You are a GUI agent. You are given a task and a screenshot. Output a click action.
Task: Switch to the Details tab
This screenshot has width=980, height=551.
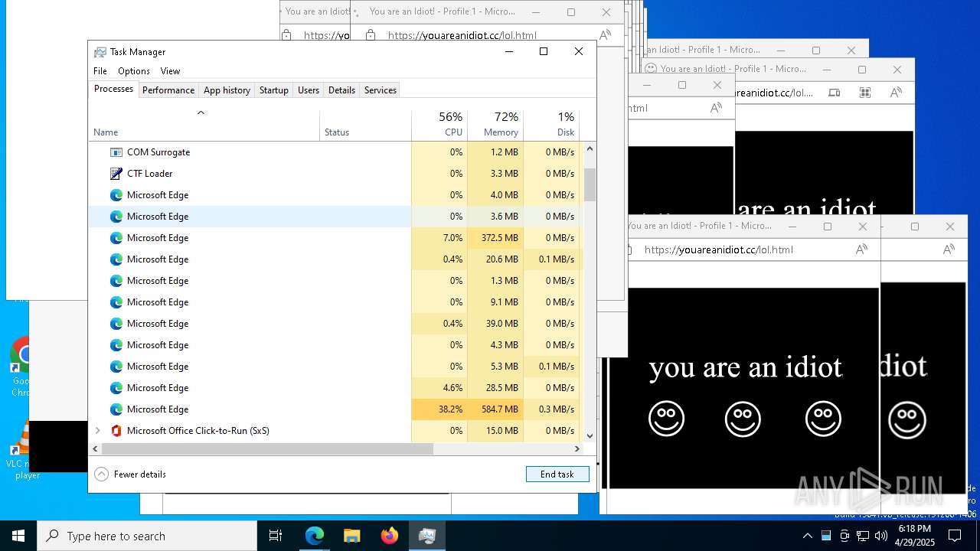point(341,90)
